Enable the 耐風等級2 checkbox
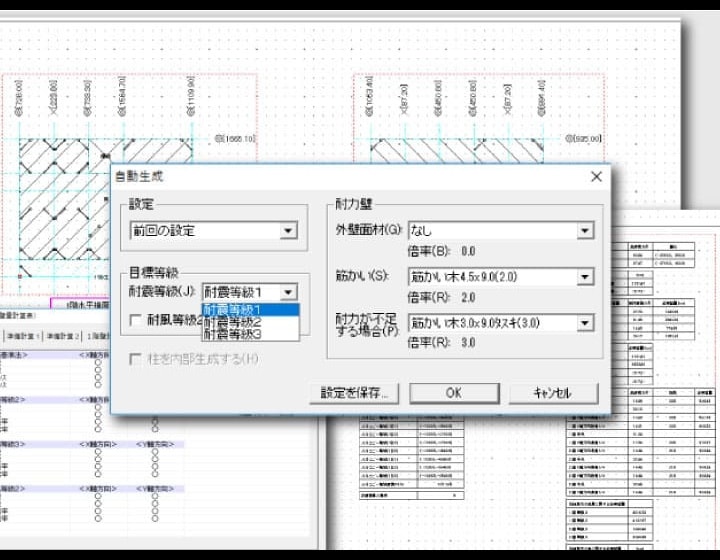 click(137, 320)
